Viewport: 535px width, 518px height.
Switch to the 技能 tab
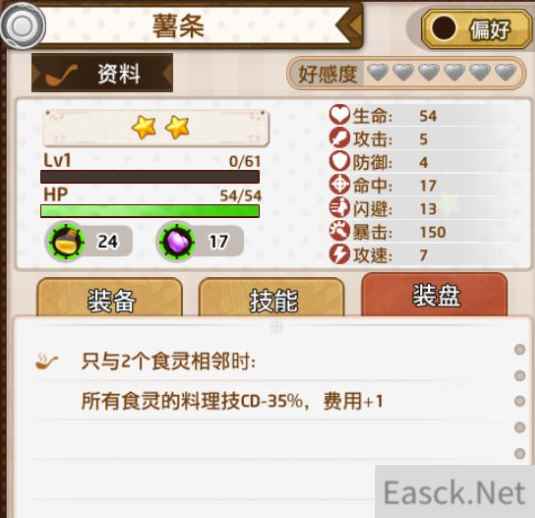pos(272,298)
